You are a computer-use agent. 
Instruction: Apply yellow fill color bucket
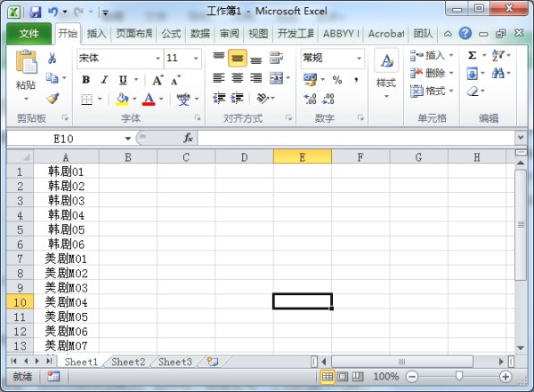pyautogui.click(x=122, y=99)
